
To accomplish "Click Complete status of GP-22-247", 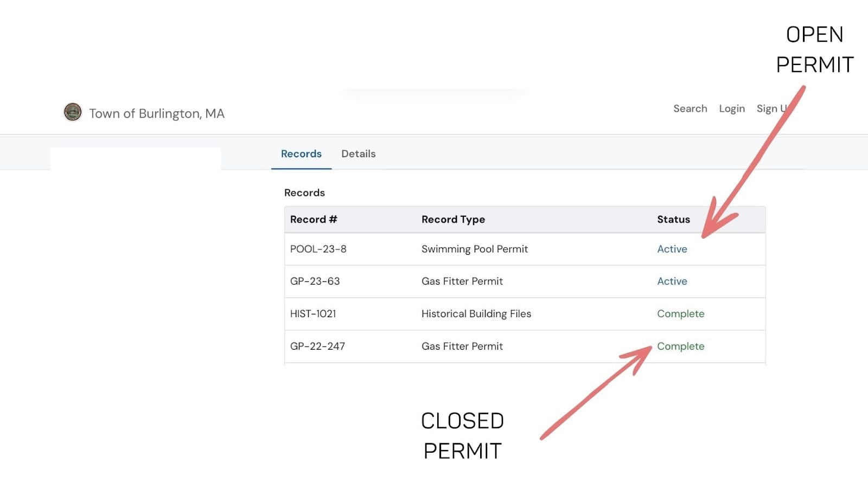I will (680, 346).
